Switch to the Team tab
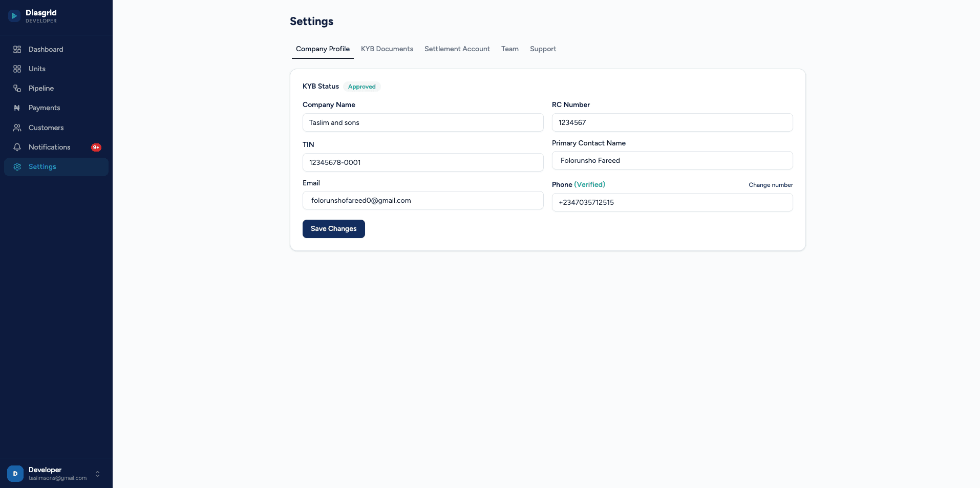Image resolution: width=980 pixels, height=488 pixels. [x=510, y=49]
